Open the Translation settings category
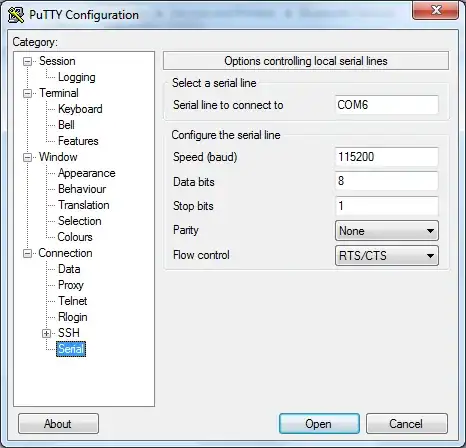This screenshot has width=466, height=448. 84,205
